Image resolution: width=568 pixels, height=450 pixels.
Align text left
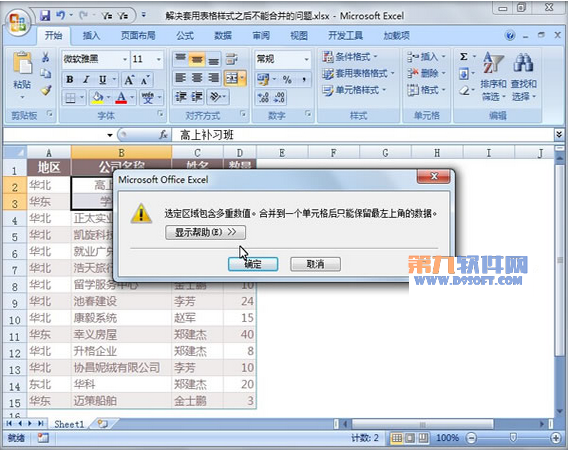tap(180, 78)
